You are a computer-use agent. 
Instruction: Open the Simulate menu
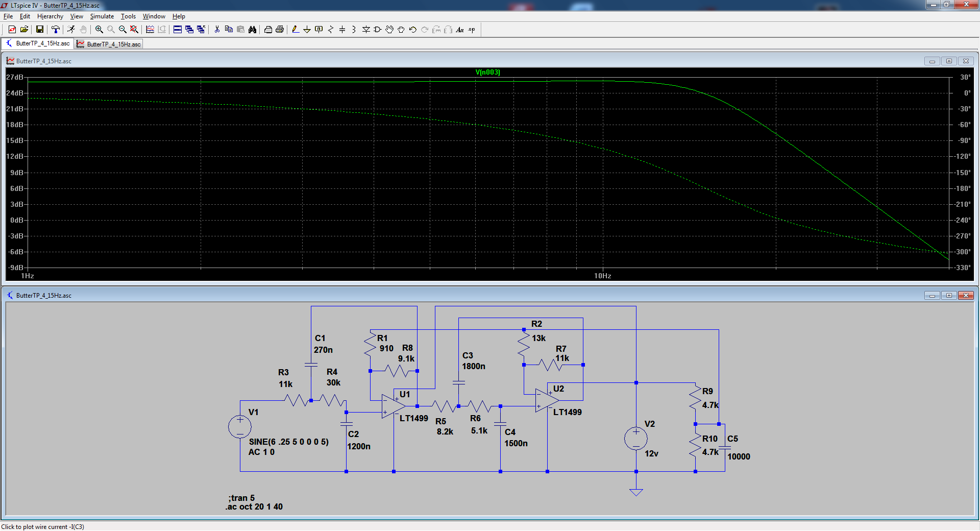click(102, 16)
